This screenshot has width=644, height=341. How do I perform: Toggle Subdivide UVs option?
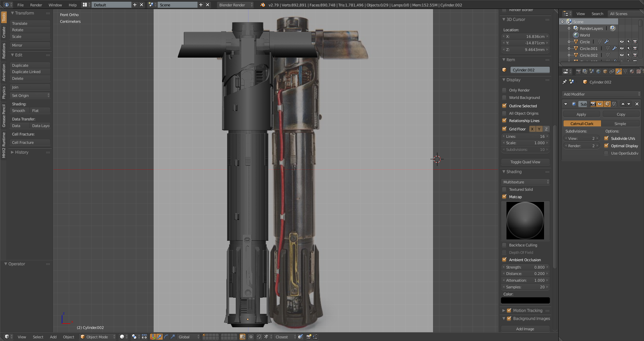[606, 138]
